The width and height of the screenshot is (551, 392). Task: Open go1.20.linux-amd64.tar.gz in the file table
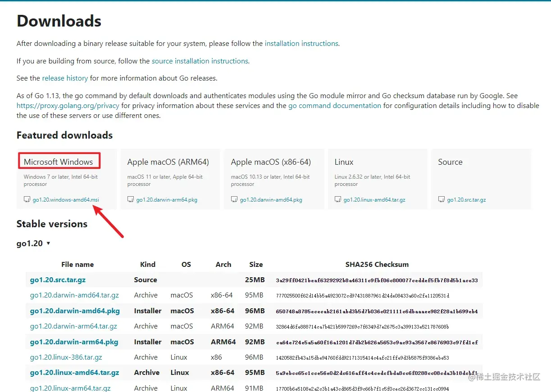click(x=75, y=373)
